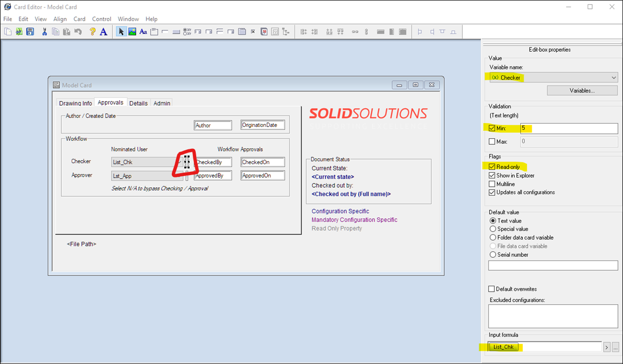Viewport: 623px width, 364px height.
Task: Select the Image tool in toolbar
Action: click(x=132, y=31)
